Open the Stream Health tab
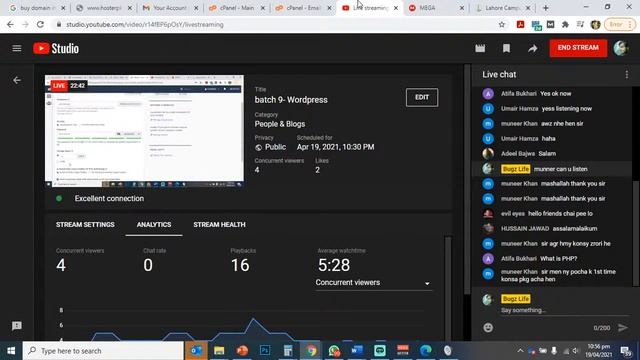 (x=219, y=224)
